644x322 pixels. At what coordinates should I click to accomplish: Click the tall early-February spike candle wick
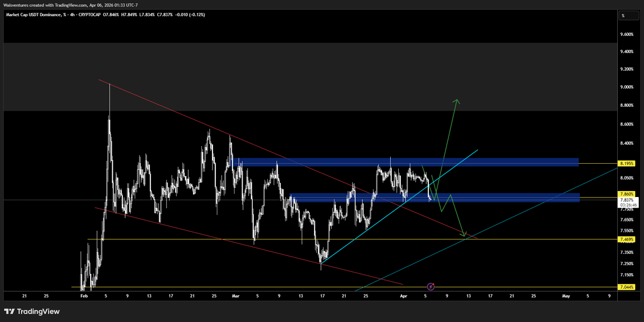pos(109,99)
